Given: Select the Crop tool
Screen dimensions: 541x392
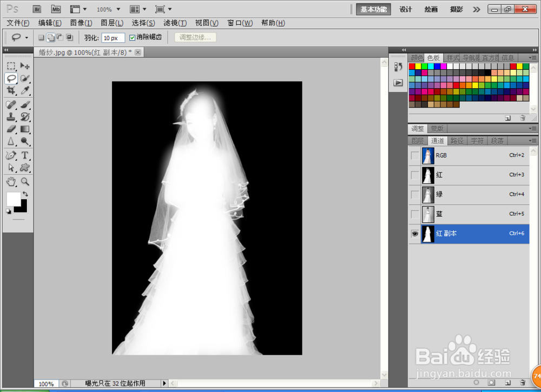Looking at the screenshot, I should [x=11, y=90].
